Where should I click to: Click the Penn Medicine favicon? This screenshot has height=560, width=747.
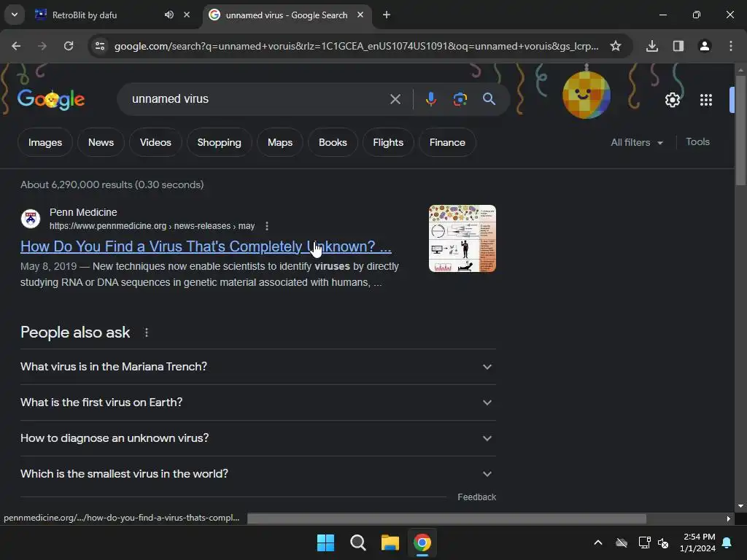pyautogui.click(x=31, y=219)
